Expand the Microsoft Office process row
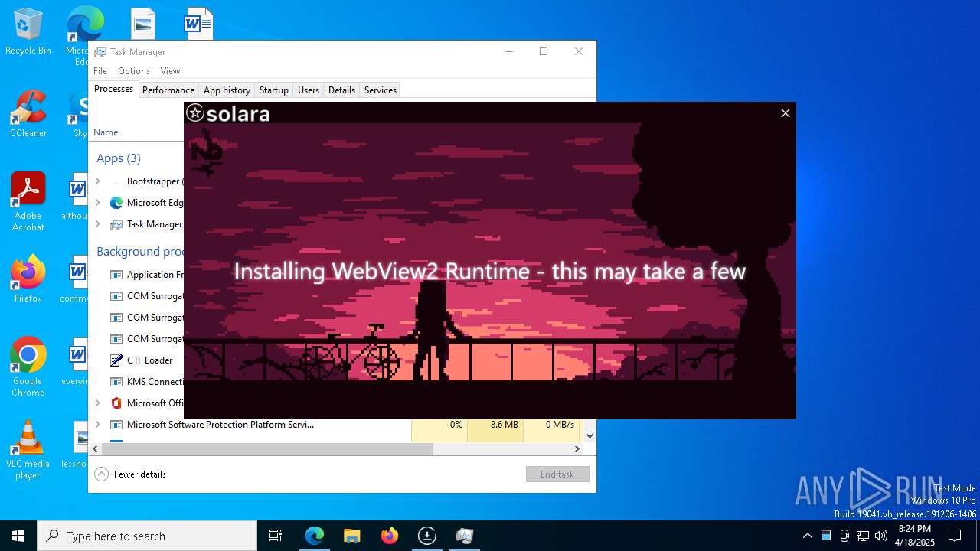Screen dimensions: 980x551 pyautogui.click(x=97, y=403)
